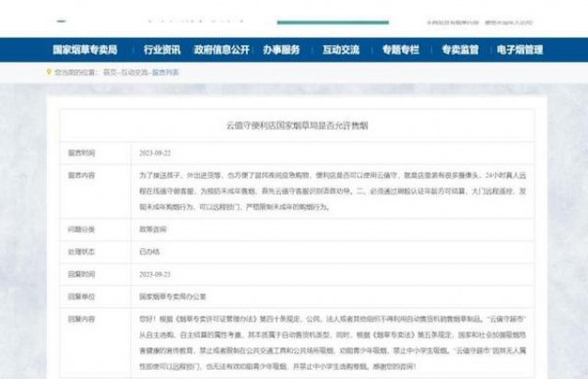Open the 互动交流 navigation tab
The height and width of the screenshot is (379, 588).
pyautogui.click(x=344, y=50)
